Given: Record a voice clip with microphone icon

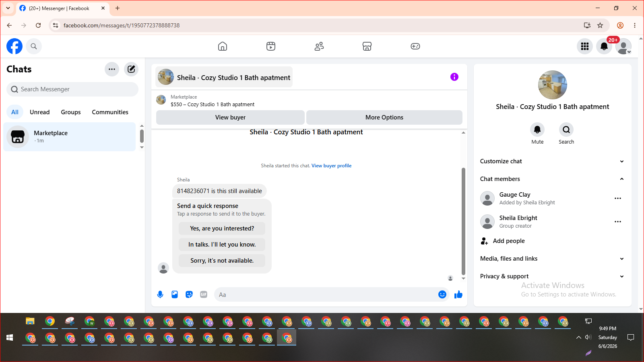Looking at the screenshot, I should pos(160,294).
